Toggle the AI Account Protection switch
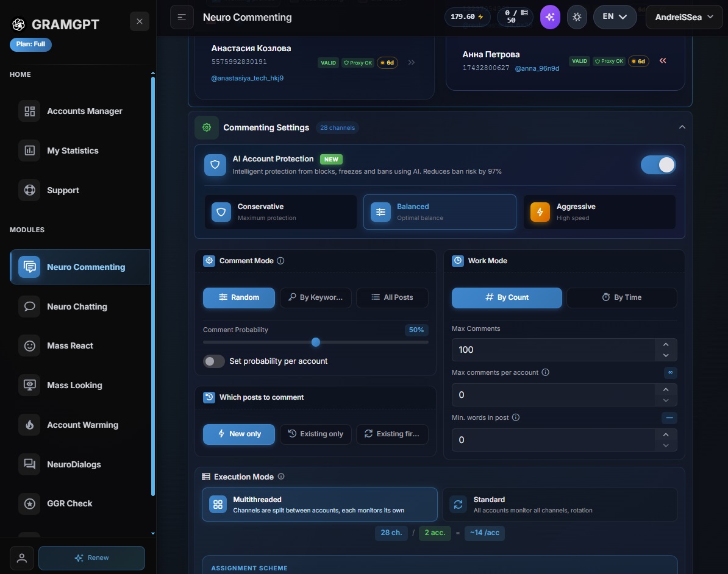Viewport: 728px width, 574px height. (x=658, y=165)
